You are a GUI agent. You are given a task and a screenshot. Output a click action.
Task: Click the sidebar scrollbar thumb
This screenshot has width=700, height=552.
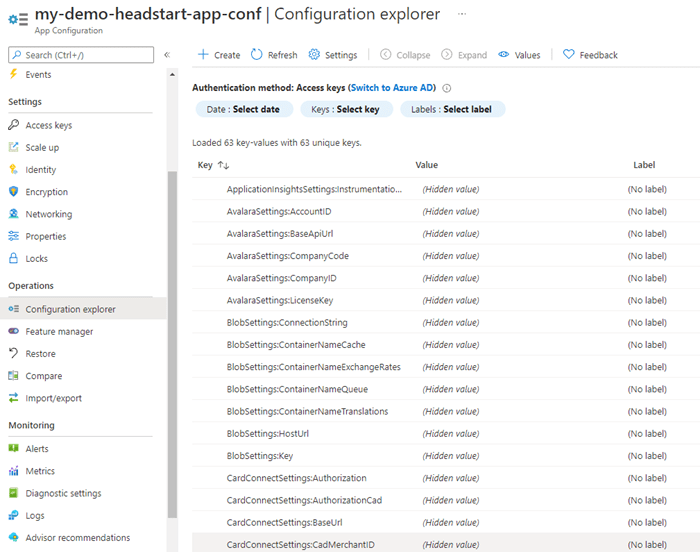[172, 344]
